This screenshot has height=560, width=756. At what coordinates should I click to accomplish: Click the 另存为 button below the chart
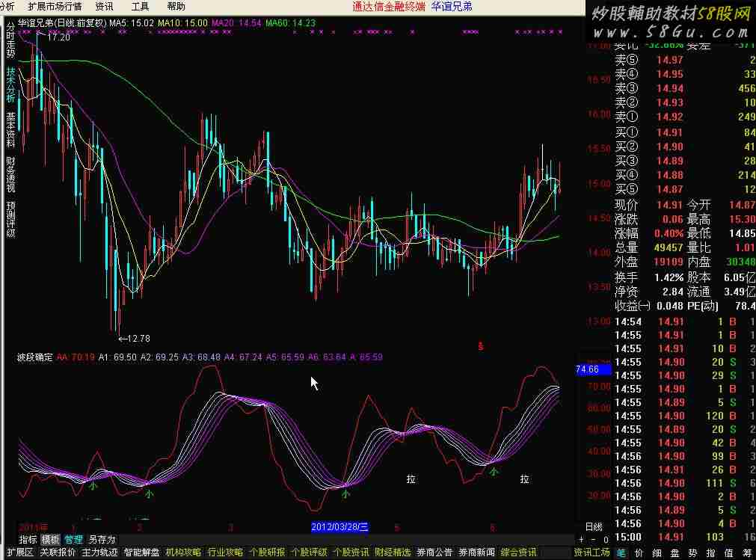pos(102,539)
